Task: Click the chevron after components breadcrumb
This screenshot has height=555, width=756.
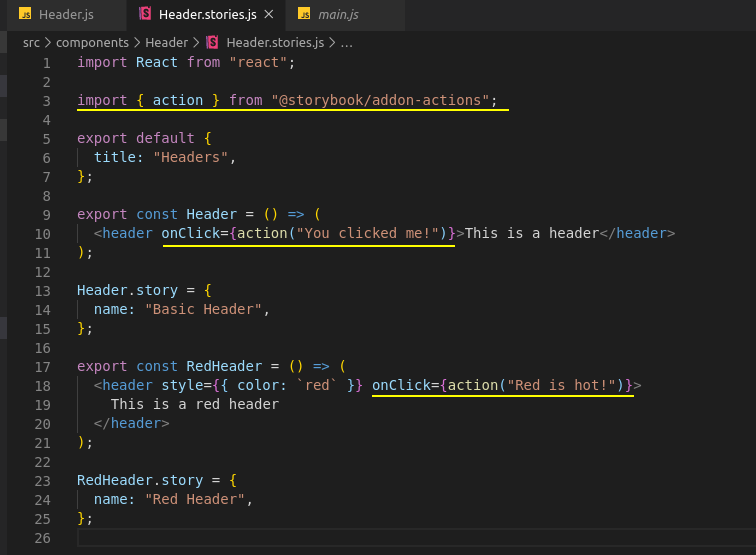Action: [x=137, y=43]
